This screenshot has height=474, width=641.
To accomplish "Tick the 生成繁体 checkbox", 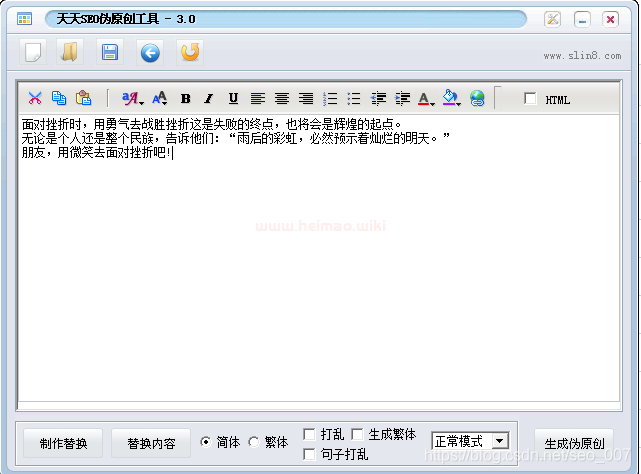I will 357,435.
